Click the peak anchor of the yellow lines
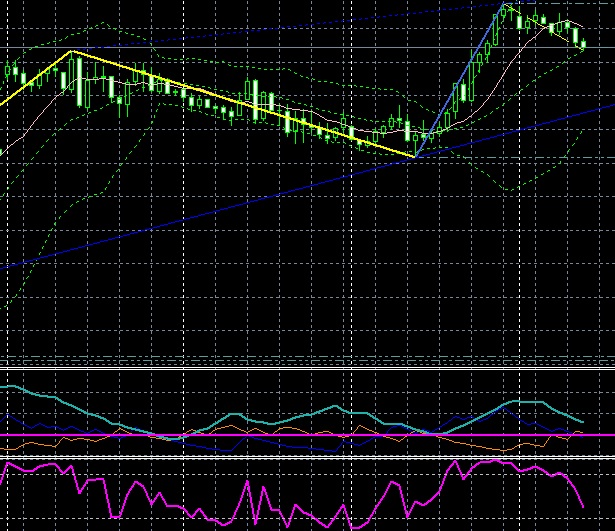 70,51
